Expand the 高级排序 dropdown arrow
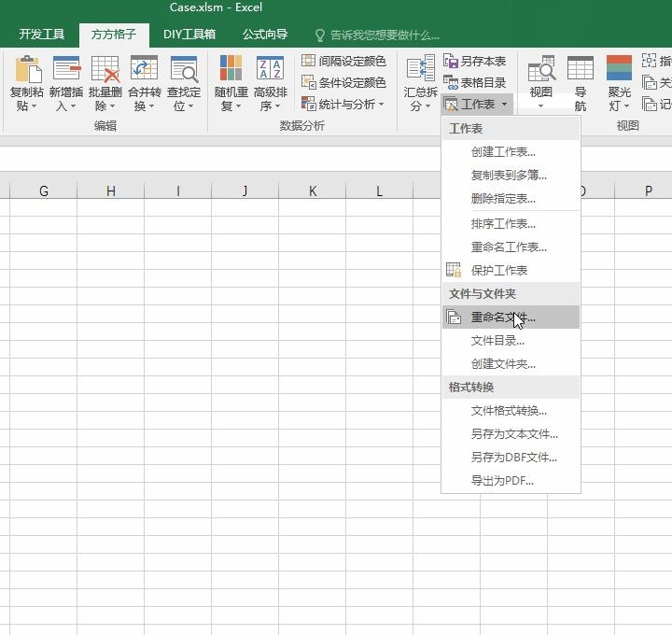Image resolution: width=672 pixels, height=635 pixels. (277, 106)
